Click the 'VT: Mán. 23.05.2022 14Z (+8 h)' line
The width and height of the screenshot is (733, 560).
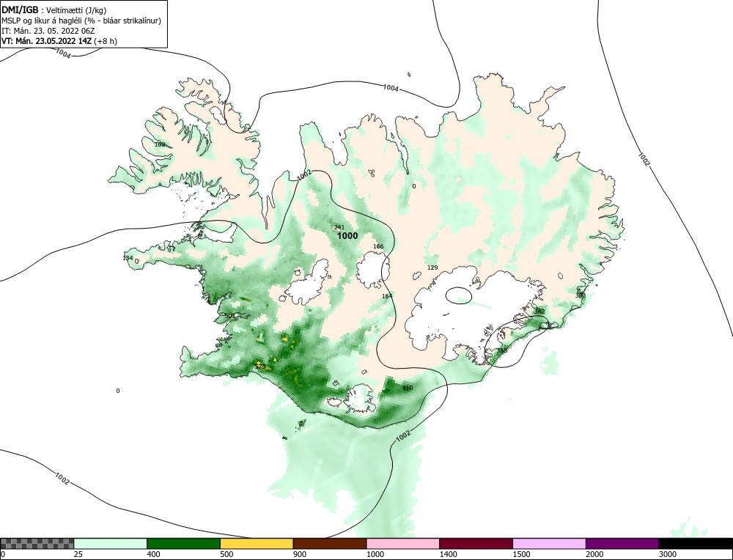59,41
